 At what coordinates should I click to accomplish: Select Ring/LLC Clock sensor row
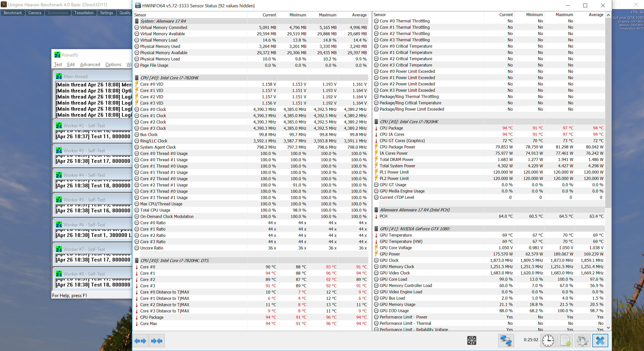pos(251,141)
